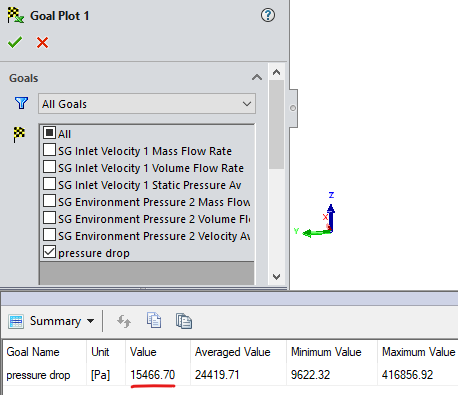The image size is (458, 395).
Task: Check SG Environment Pressure 2 Volume Flow goal
Action: tap(49, 218)
